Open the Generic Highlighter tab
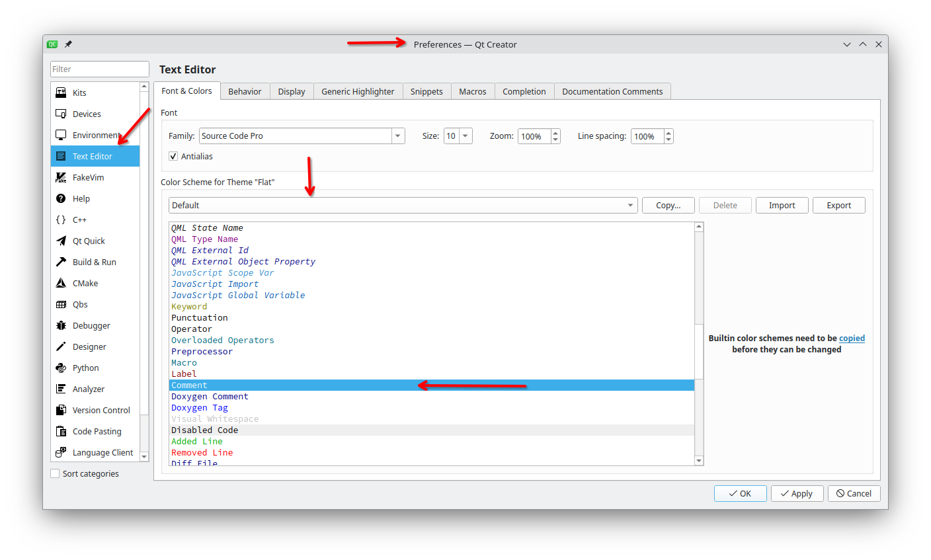931x560 pixels. tap(358, 91)
